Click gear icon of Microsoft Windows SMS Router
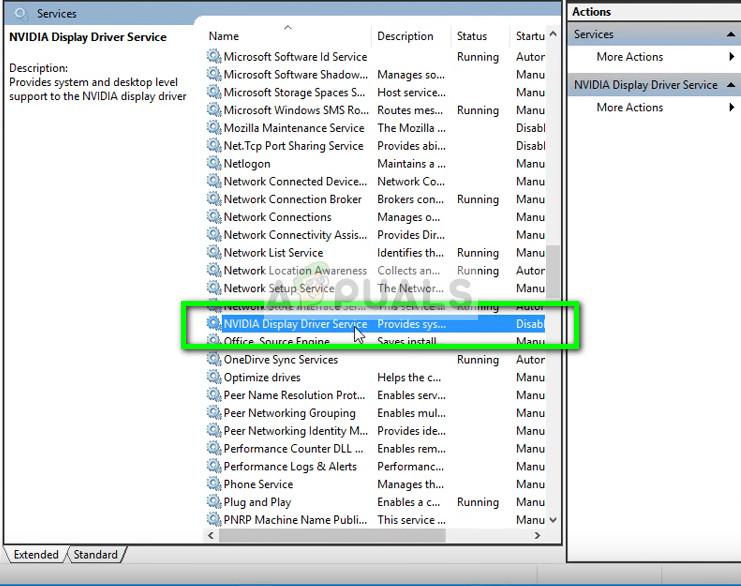The height and width of the screenshot is (586, 741). [x=214, y=110]
